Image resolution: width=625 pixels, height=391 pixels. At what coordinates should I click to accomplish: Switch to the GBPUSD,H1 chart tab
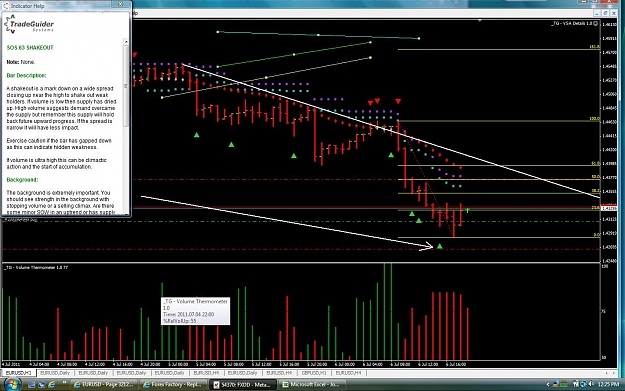coord(314,373)
